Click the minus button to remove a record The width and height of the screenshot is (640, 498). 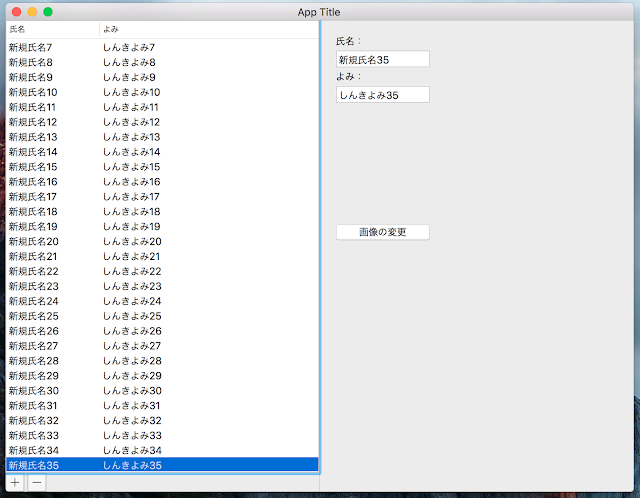pos(37,483)
